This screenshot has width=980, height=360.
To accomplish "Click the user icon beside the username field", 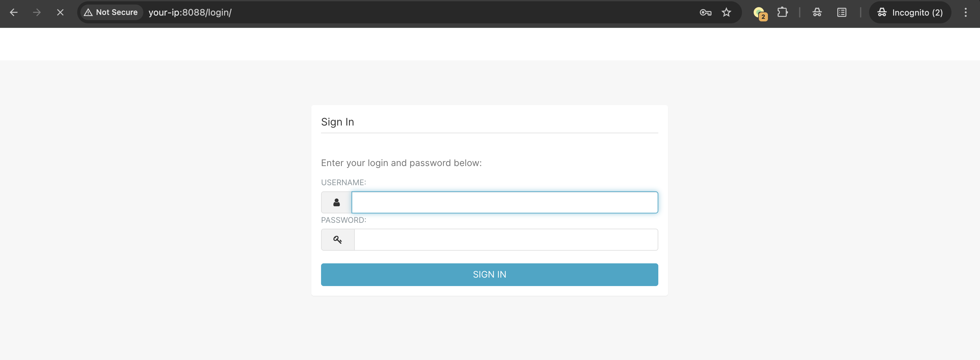I will coord(336,202).
